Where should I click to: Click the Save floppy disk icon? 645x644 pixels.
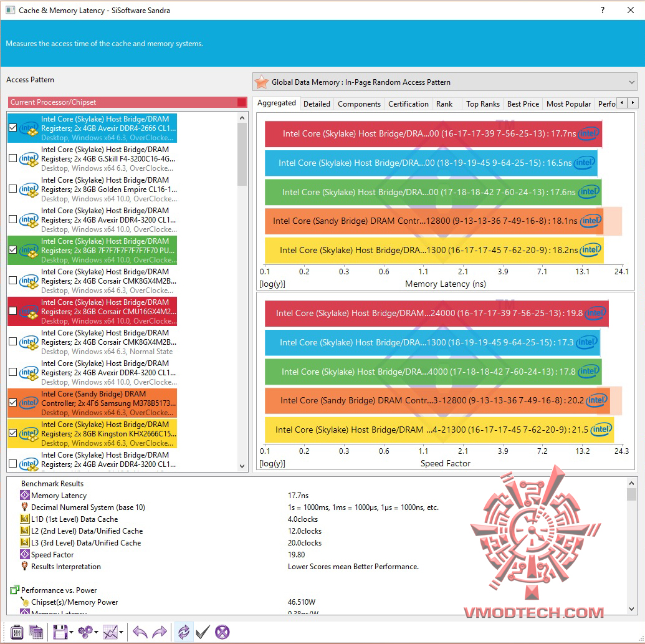(x=60, y=632)
